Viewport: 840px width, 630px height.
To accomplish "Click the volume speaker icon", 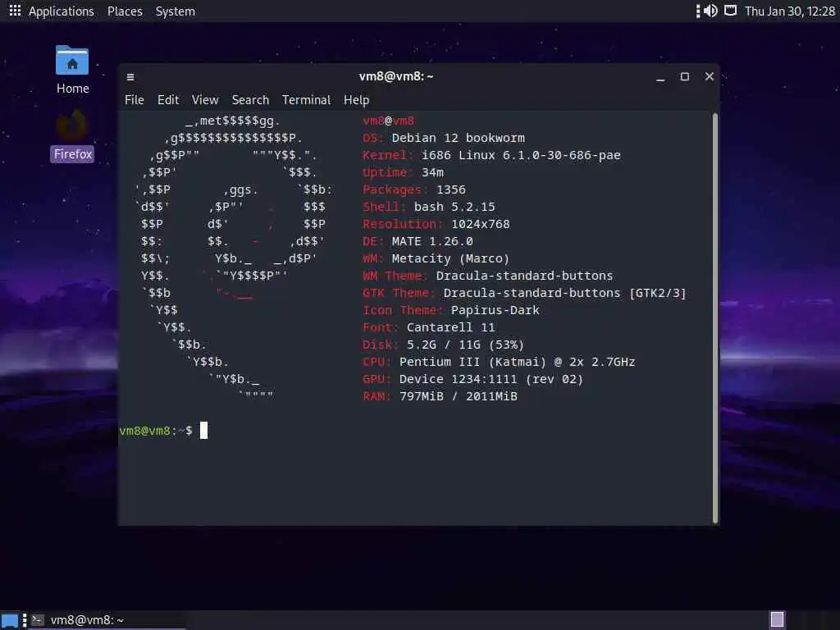I will (710, 11).
